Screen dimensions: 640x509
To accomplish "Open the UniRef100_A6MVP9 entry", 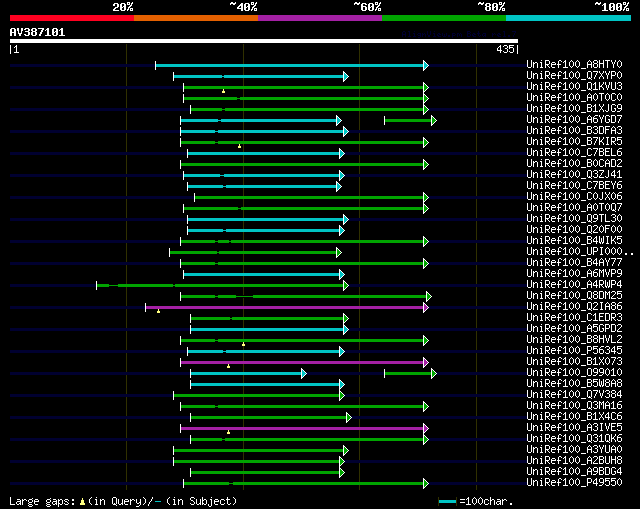I will (574, 274).
